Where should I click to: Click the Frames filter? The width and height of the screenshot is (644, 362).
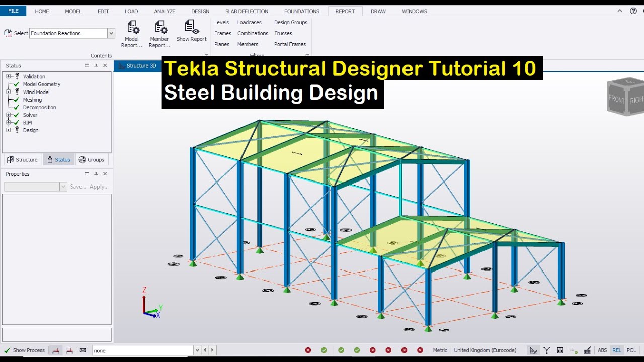pyautogui.click(x=223, y=33)
